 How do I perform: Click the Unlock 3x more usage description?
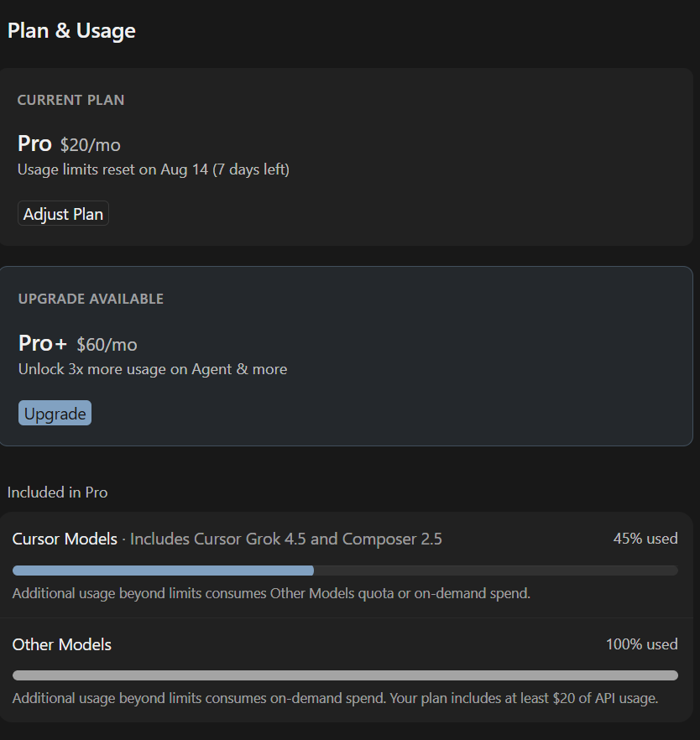[x=153, y=369]
